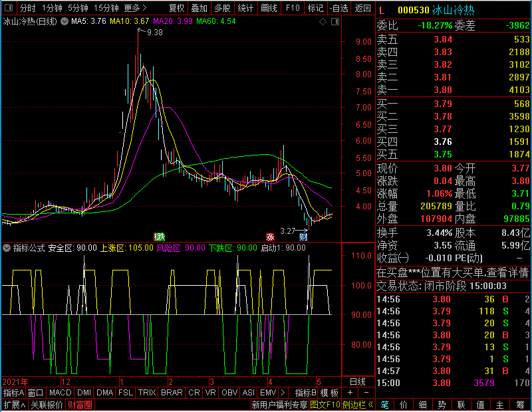The image size is (532, 412).
Task: Select the 势 trend tab
Action: click(442, 405)
